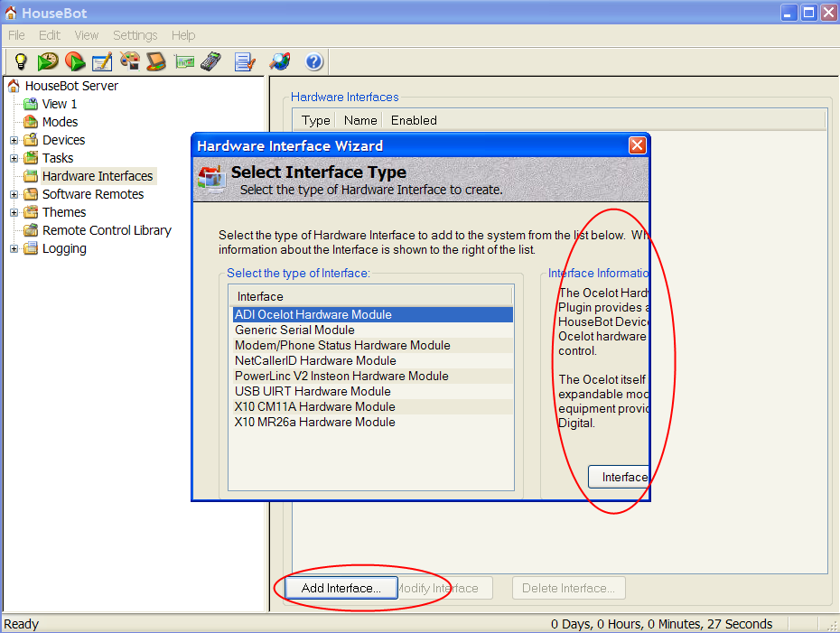Click the light bulb toolbar icon
The height and width of the screenshot is (633, 840).
[x=21, y=61]
